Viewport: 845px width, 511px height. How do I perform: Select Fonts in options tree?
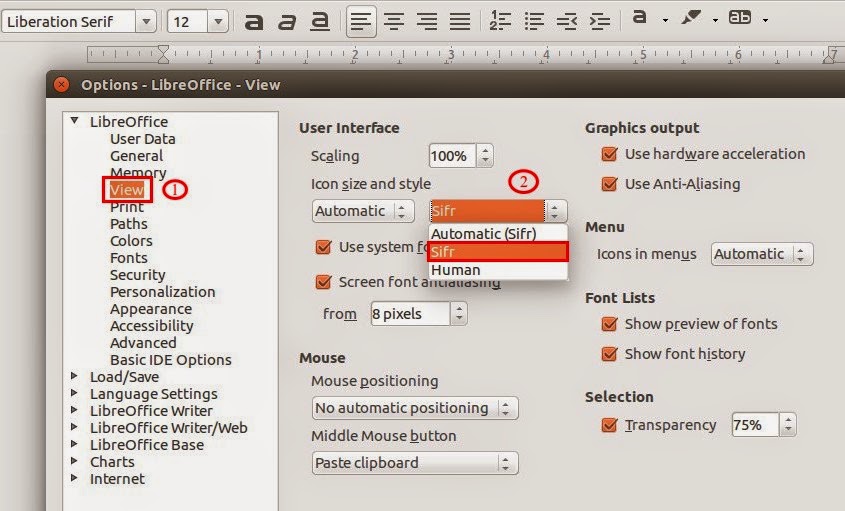129,258
